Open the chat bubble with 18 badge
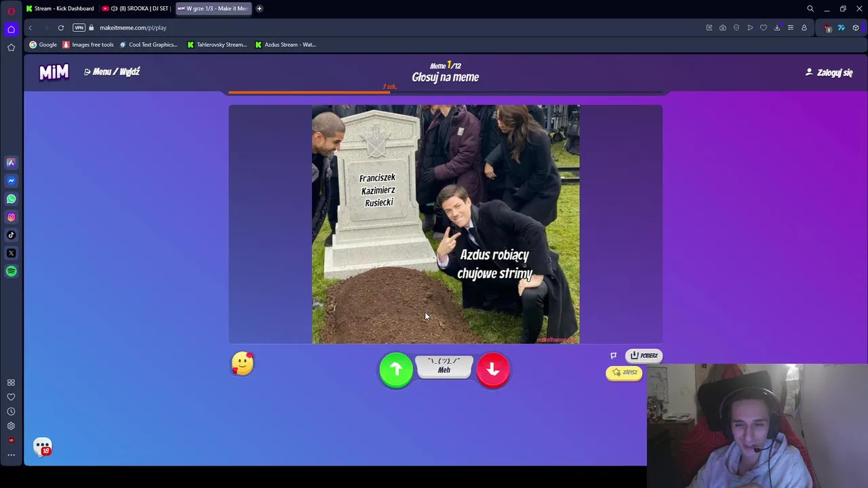Screen dimensions: 868x488 [43, 447]
